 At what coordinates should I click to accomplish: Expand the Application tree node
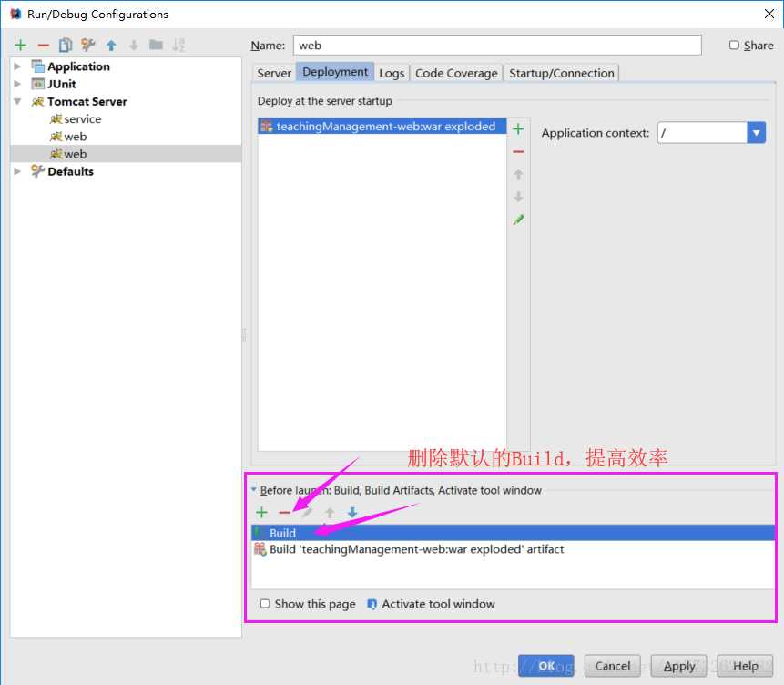pyautogui.click(x=17, y=66)
